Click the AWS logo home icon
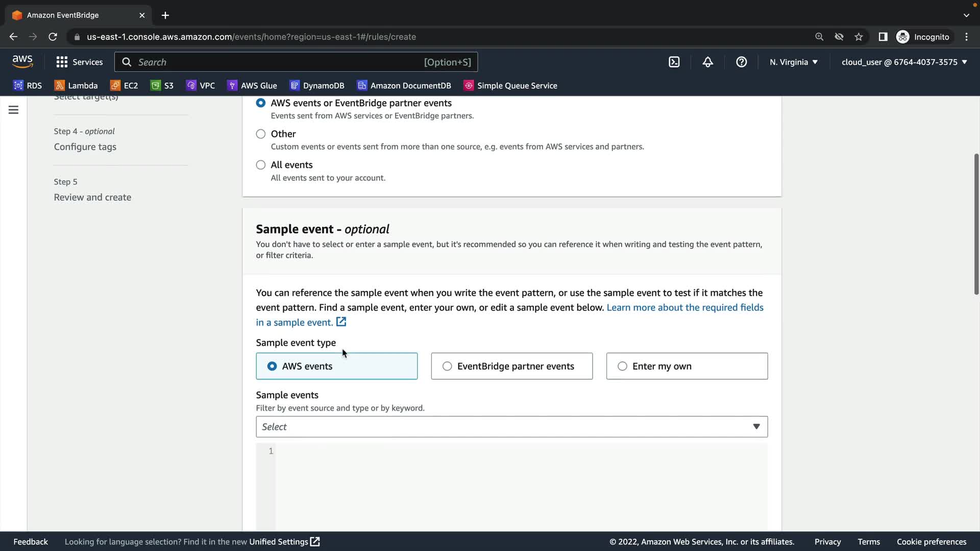This screenshot has width=980, height=551. point(22,62)
